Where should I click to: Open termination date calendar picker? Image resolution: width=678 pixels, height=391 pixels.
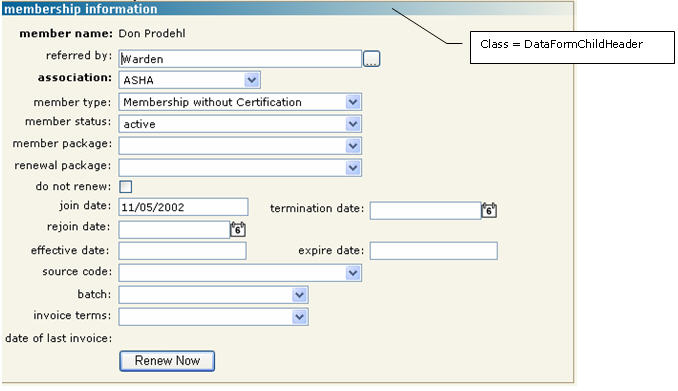click(489, 210)
